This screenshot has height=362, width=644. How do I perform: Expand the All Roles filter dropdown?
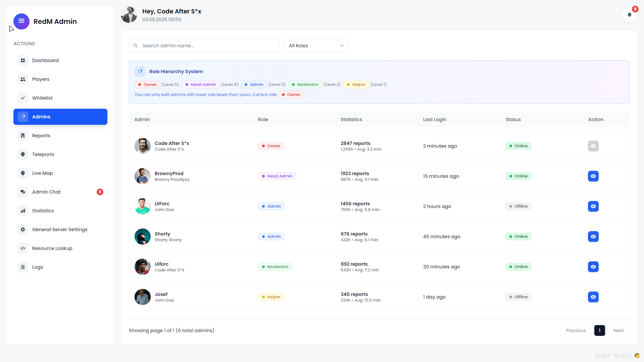point(316,46)
